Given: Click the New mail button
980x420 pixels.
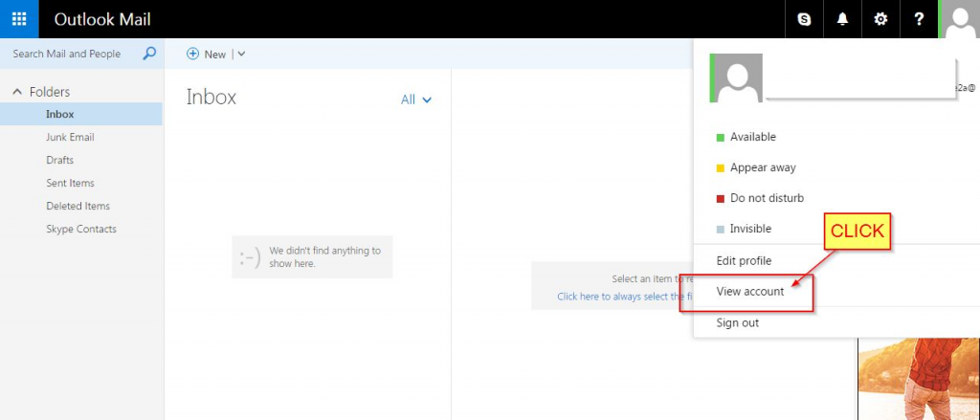Looking at the screenshot, I should coord(207,55).
